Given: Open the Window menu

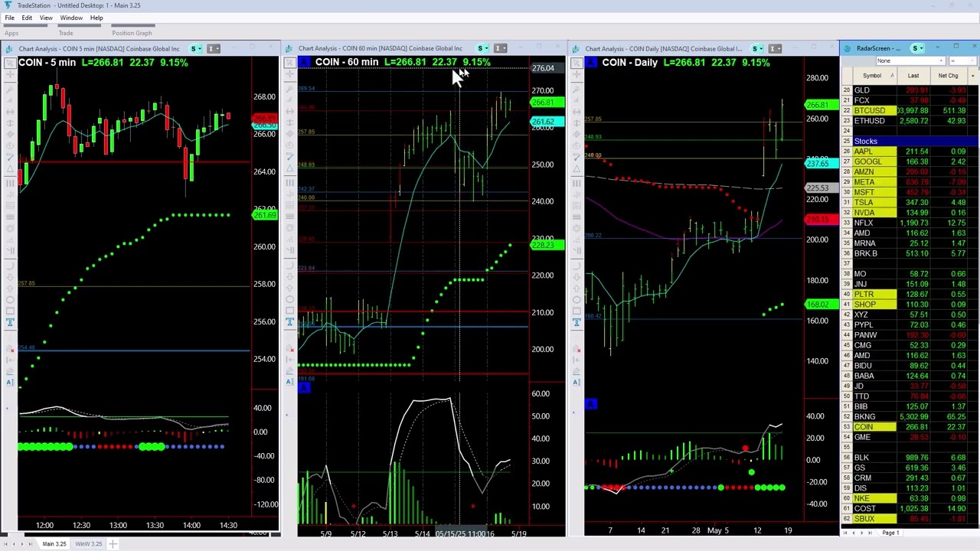Looking at the screenshot, I should click(x=70, y=18).
